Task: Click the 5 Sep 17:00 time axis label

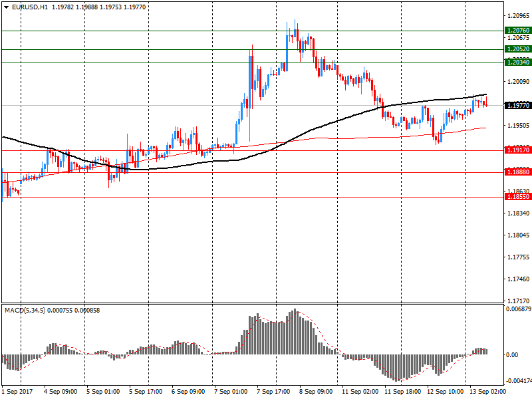Action: coord(146,392)
